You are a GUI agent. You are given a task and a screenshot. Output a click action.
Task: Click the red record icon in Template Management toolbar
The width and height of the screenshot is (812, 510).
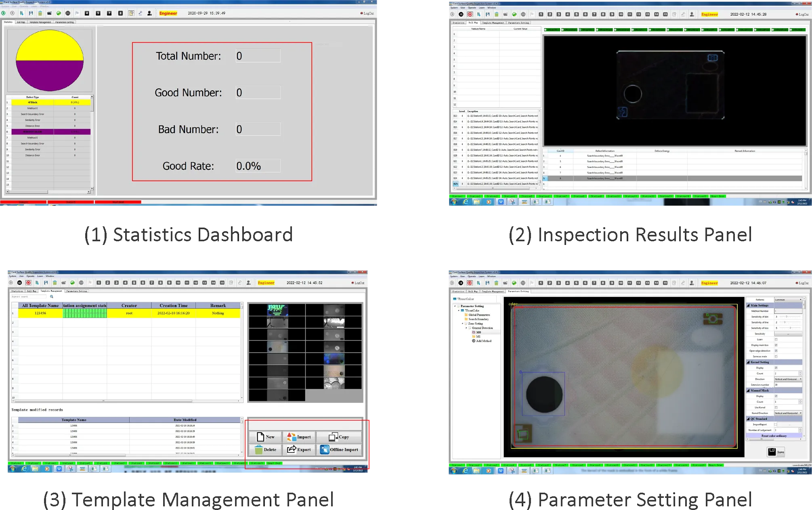click(28, 283)
